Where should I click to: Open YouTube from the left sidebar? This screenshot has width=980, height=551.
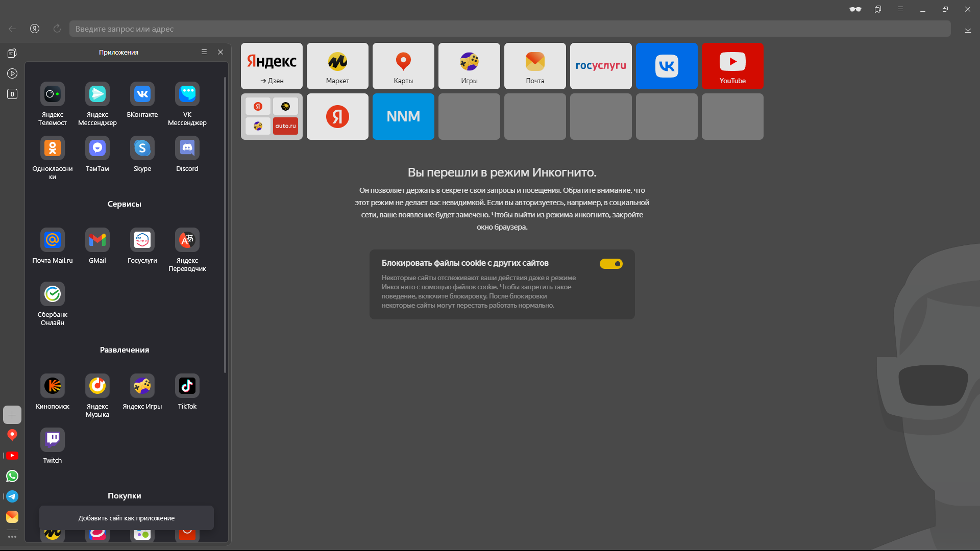coord(12,456)
